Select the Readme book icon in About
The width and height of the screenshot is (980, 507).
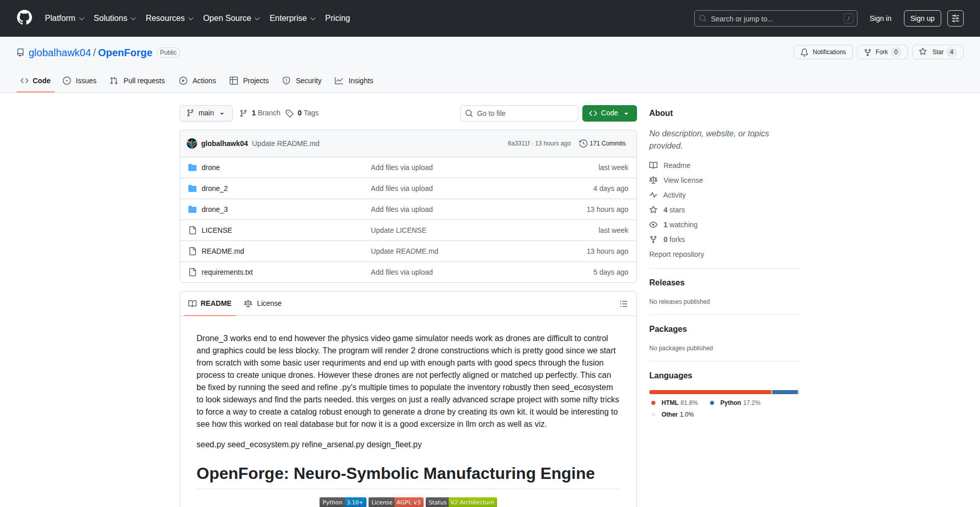(x=653, y=165)
